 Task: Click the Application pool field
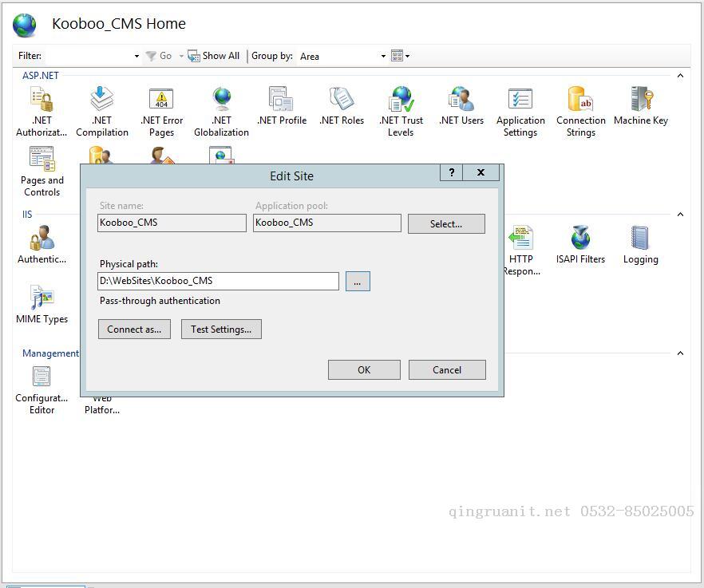click(x=327, y=223)
